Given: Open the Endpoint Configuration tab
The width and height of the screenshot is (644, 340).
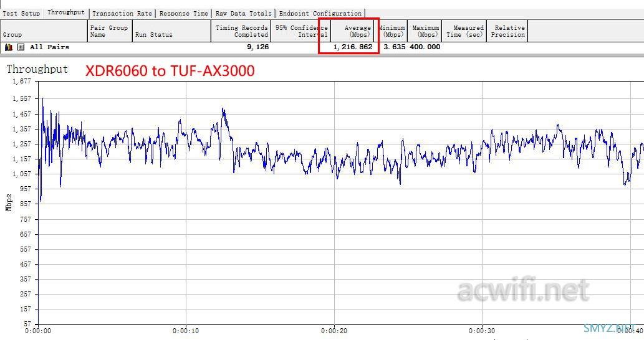Looking at the screenshot, I should (320, 14).
